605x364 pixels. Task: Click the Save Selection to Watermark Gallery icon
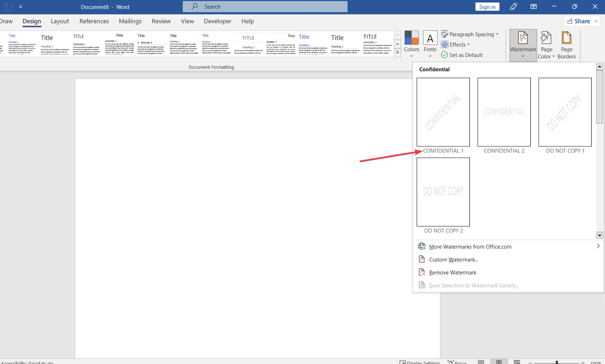(x=422, y=286)
